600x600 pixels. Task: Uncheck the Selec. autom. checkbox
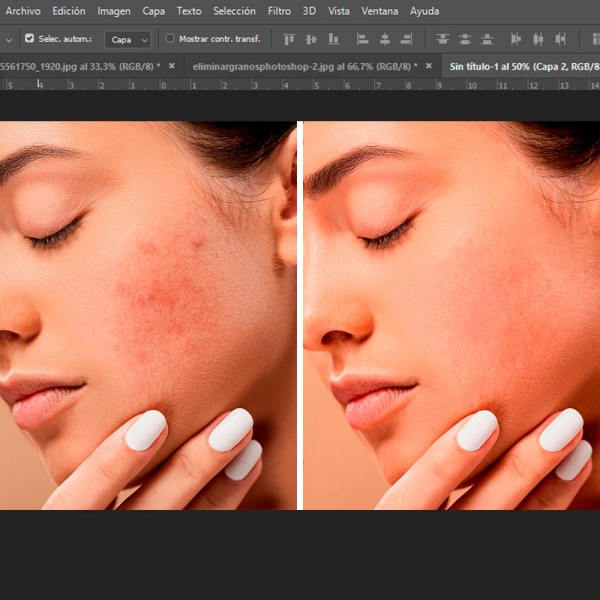29,38
